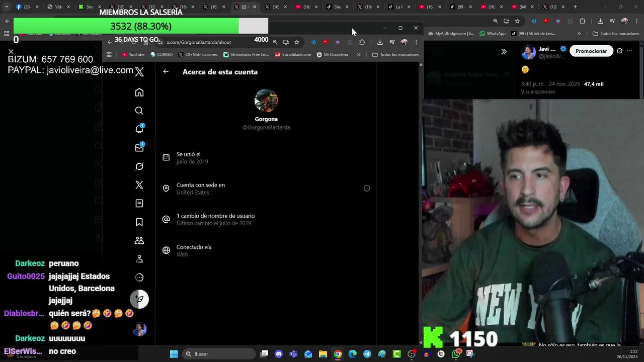Switch to the Stre… Kick tab
Viewport: 644px width, 362px height.
(x=89, y=7)
